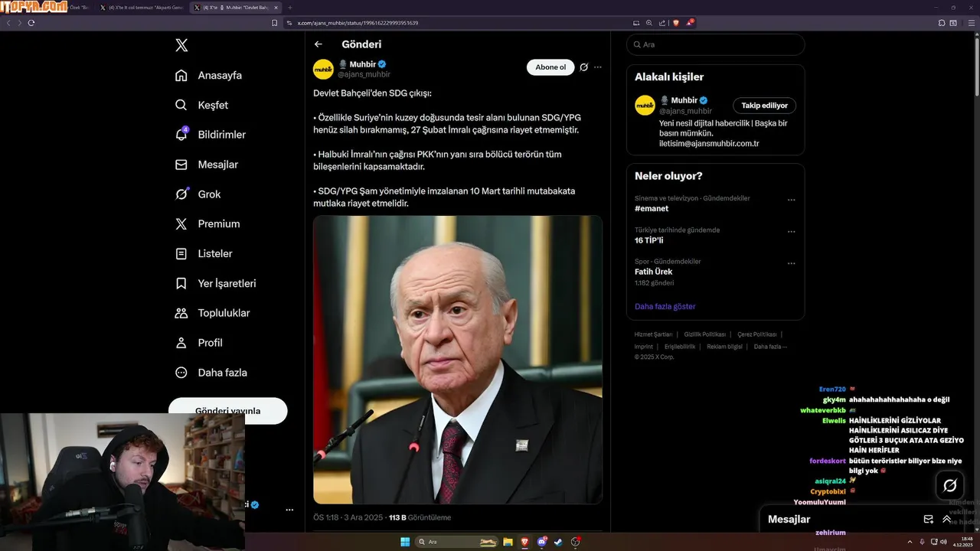This screenshot has height=551, width=980.
Task: Switch to the Akparti Genel tab
Action: pos(143,7)
